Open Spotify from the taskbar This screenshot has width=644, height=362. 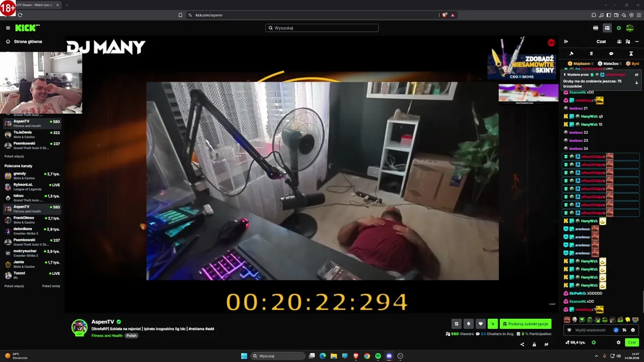[x=378, y=356]
